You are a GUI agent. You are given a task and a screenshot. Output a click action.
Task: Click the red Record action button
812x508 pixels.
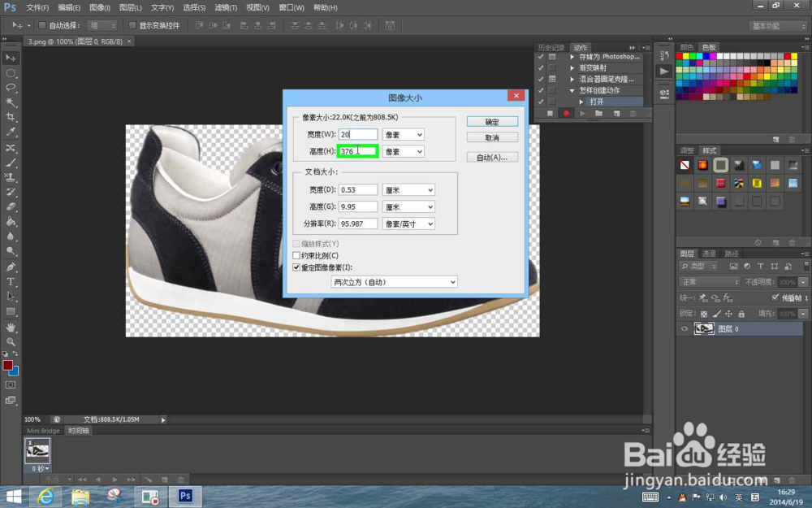coord(566,113)
